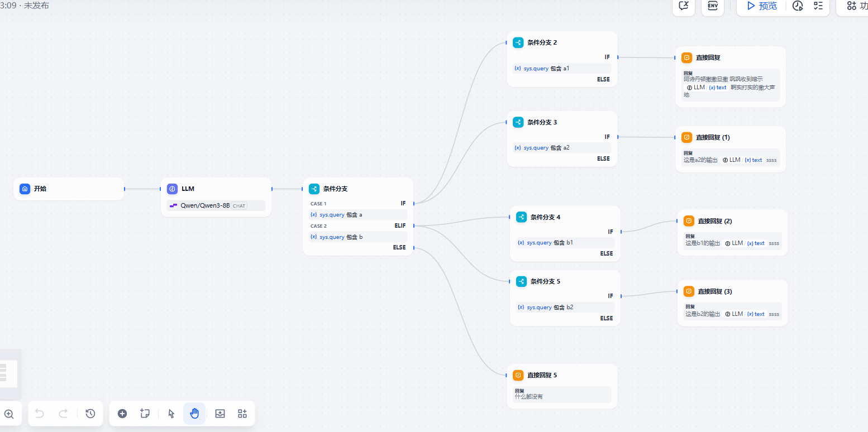Open the version history clock icon

click(x=90, y=414)
